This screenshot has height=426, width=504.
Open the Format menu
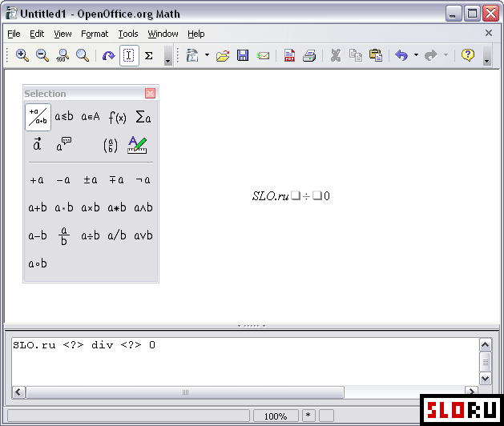coord(95,34)
